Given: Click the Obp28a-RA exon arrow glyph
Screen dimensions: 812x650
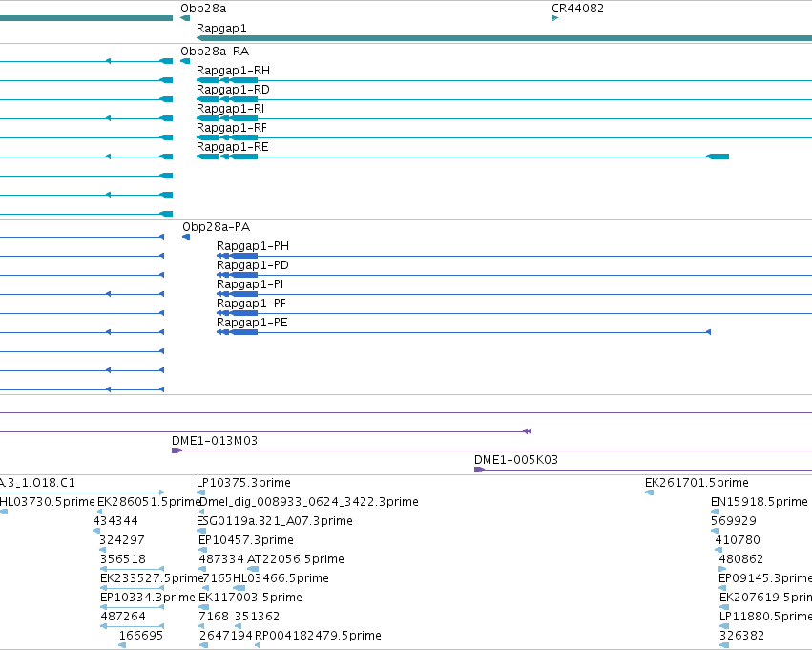Looking at the screenshot, I should [x=185, y=61].
